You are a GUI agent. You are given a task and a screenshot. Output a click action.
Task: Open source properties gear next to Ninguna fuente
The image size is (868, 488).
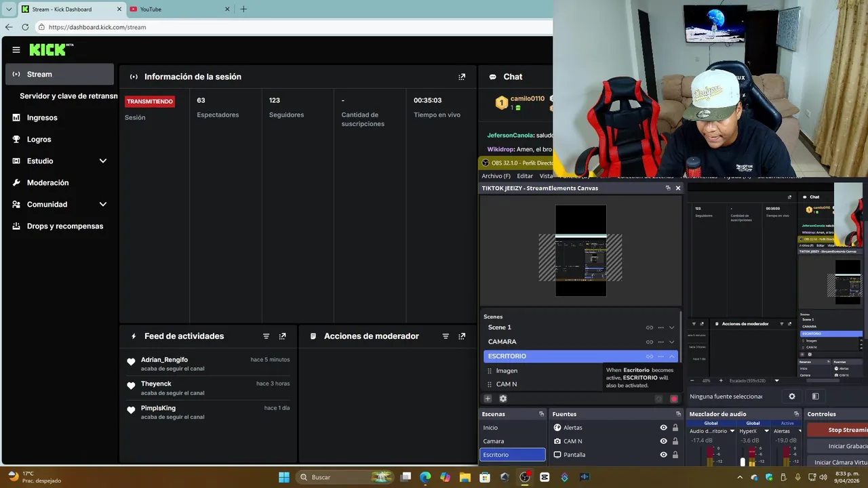[x=791, y=396]
